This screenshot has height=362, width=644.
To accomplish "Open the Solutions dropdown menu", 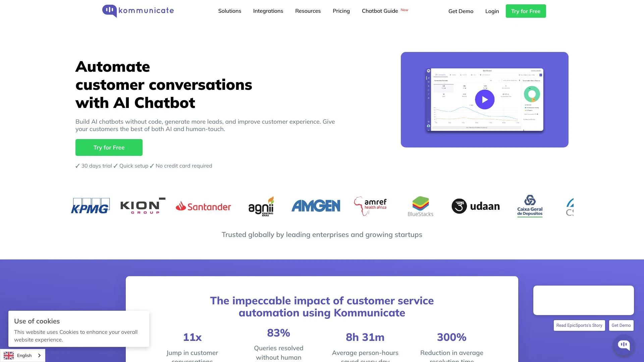I will [229, 11].
